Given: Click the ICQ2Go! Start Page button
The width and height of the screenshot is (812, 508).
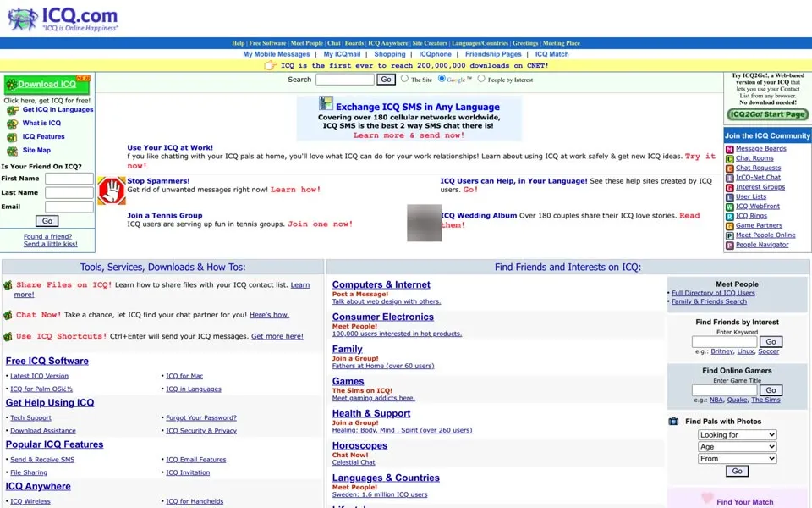Looking at the screenshot, I should (x=767, y=114).
